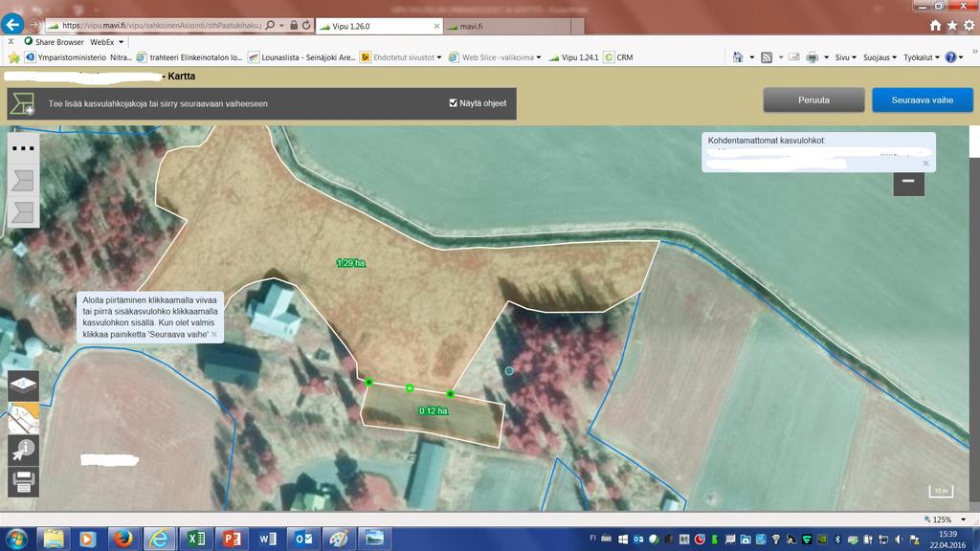The image size is (980, 551).
Task: Select the map type icon in the left toolbar
Action: tap(23, 417)
